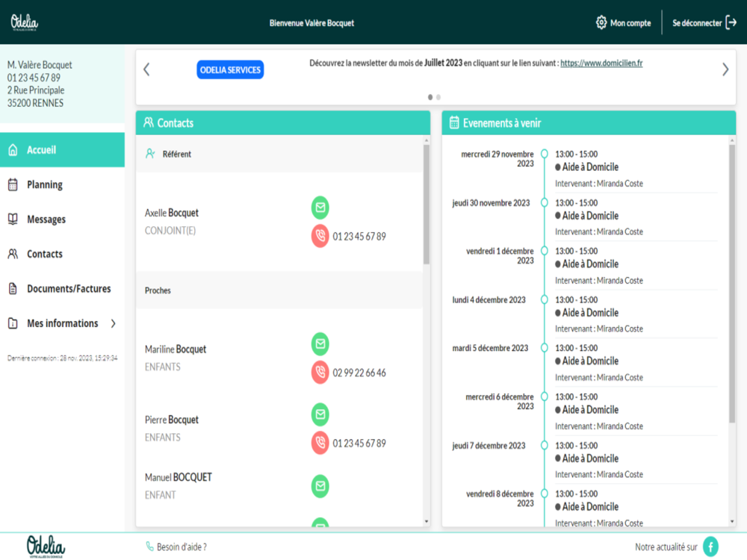Click the Référent person icon
Screen dimensions: 747x560
150,153
